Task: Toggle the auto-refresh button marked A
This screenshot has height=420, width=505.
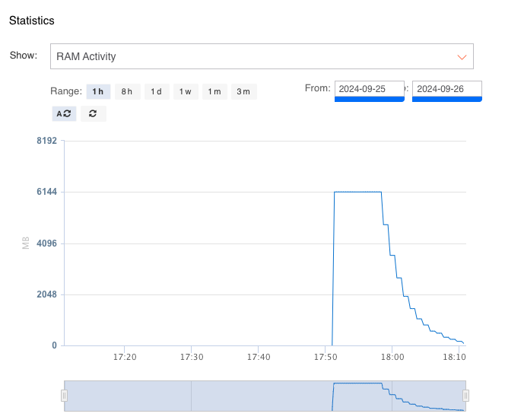Action: tap(64, 113)
